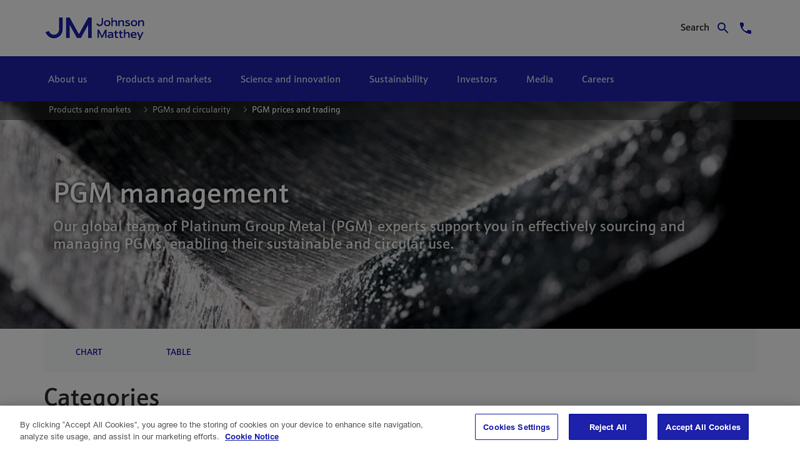The height and width of the screenshot is (450, 800).
Task: Click Products and markets breadcrumb
Action: click(x=90, y=110)
